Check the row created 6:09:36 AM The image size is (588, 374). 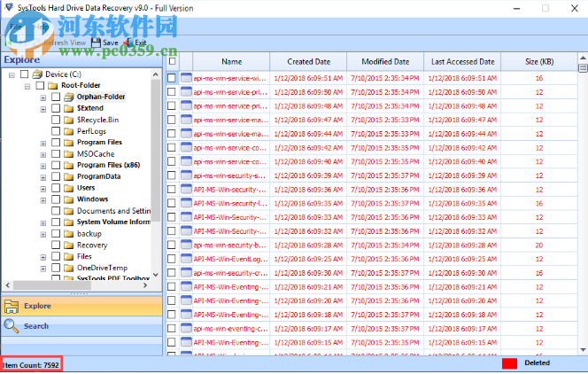click(172, 190)
